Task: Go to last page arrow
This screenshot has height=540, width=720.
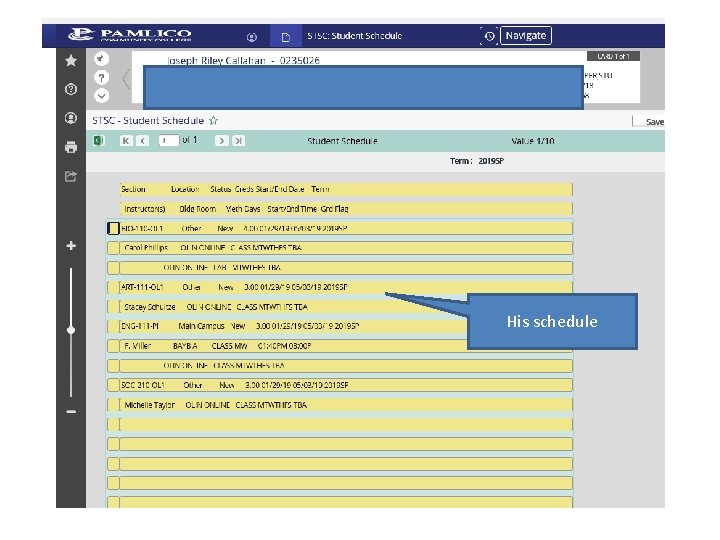Action: tap(238, 141)
